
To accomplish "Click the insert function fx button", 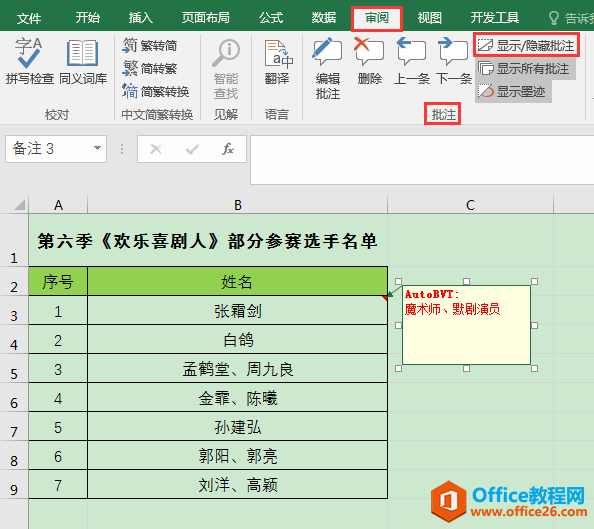I will click(x=228, y=149).
